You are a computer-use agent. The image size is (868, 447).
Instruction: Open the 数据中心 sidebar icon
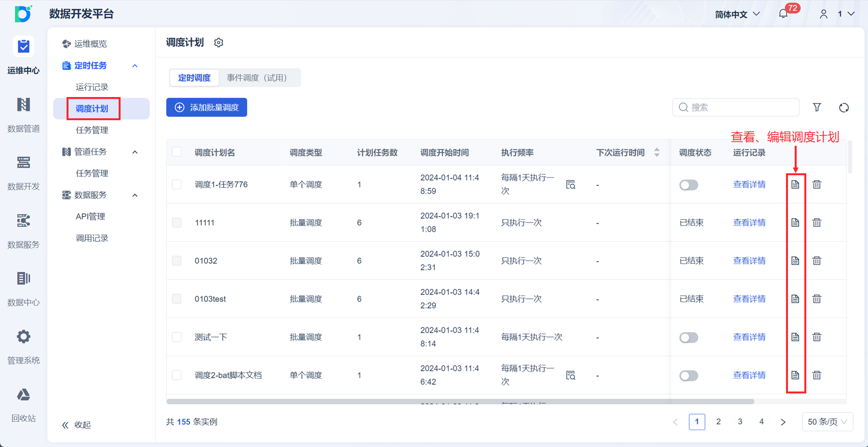click(x=23, y=279)
